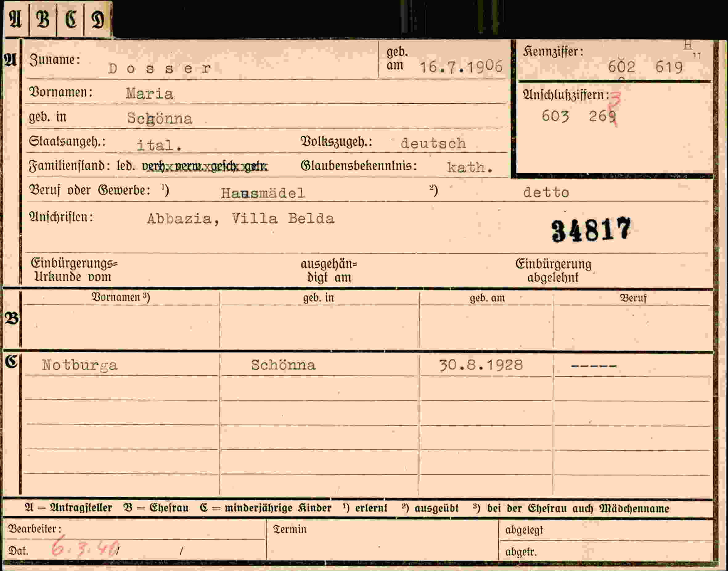The width and height of the screenshot is (728, 571).
Task: Click the index tab letter B at top
Action: 43,19
